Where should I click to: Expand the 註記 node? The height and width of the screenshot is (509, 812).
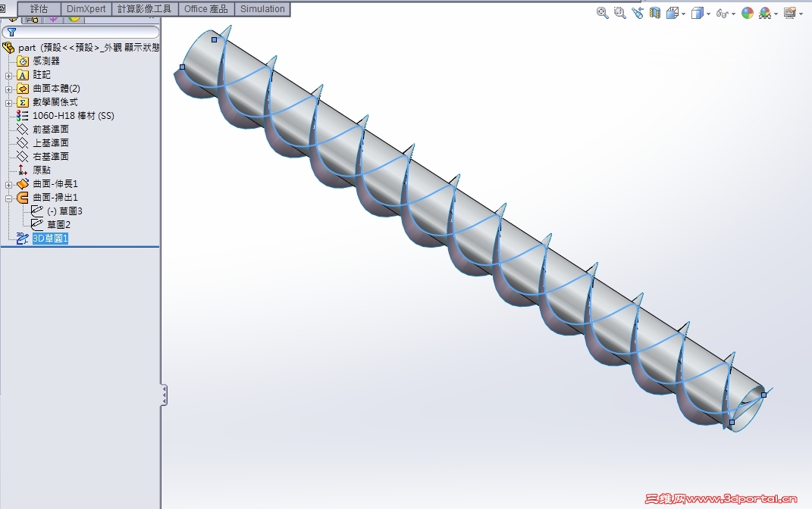(8, 76)
